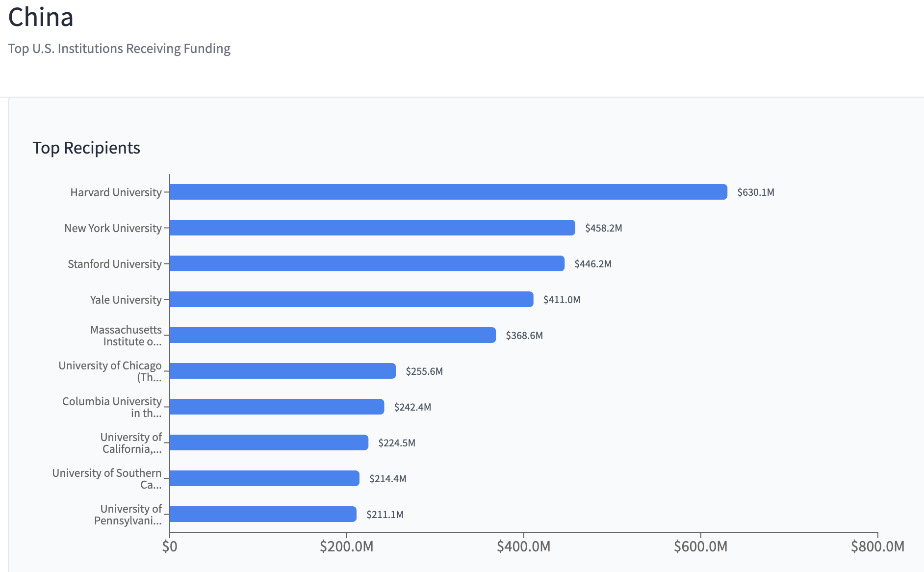
Task: Select the University of Southern California bar
Action: 264,478
